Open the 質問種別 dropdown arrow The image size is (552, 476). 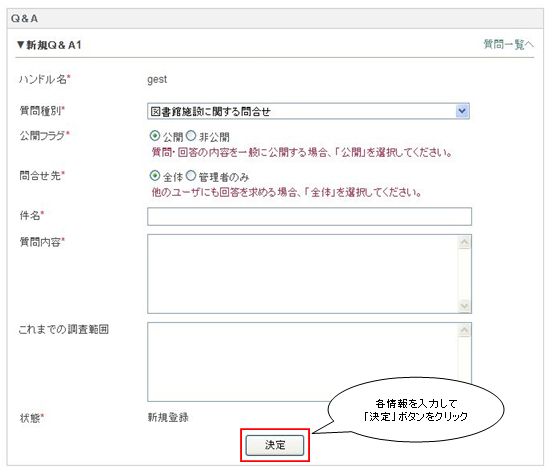tap(462, 111)
